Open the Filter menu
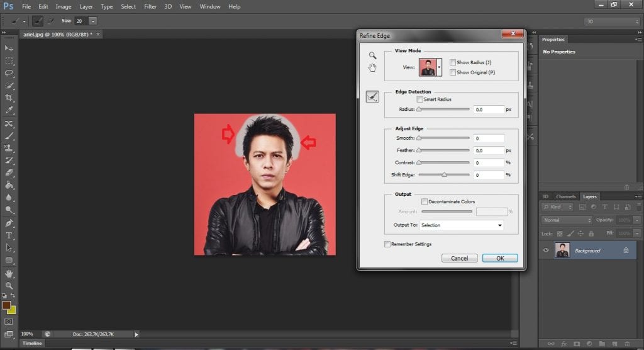This screenshot has width=644, height=350. coord(150,6)
